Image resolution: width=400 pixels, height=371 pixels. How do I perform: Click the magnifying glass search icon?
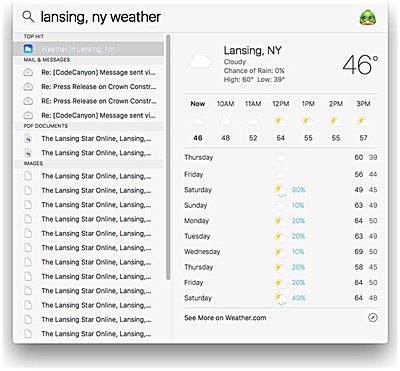pyautogui.click(x=28, y=17)
